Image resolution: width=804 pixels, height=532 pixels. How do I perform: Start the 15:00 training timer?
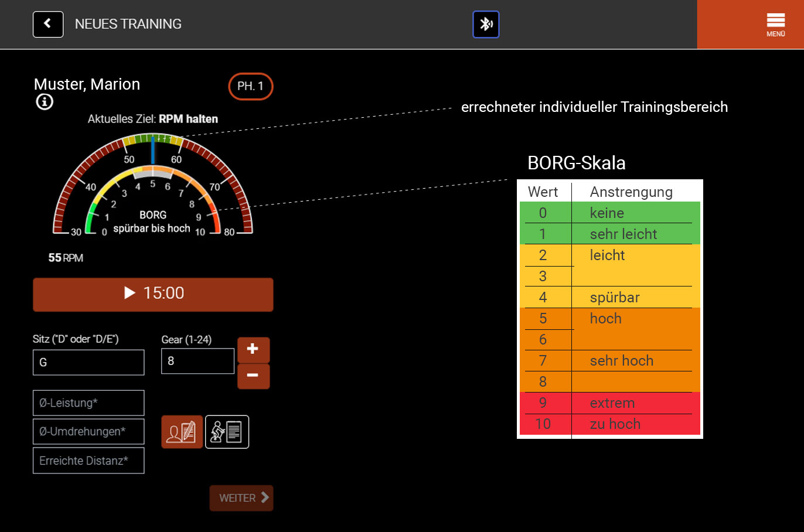(153, 294)
